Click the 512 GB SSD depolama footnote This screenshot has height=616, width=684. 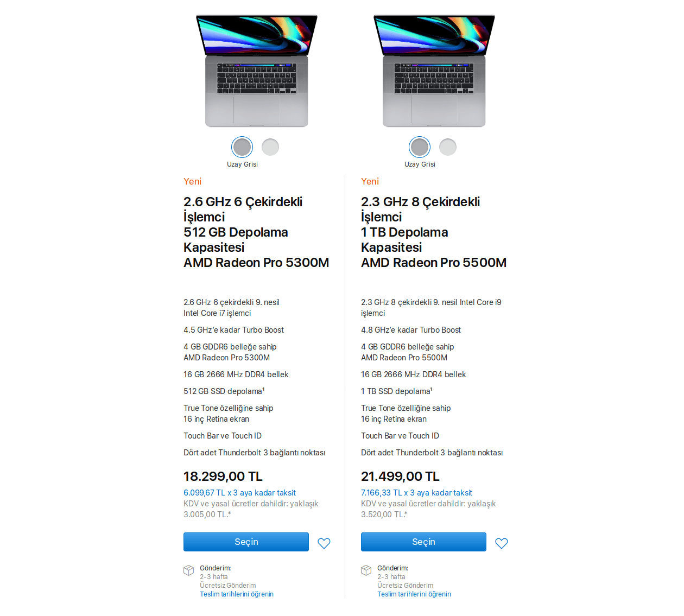264,389
